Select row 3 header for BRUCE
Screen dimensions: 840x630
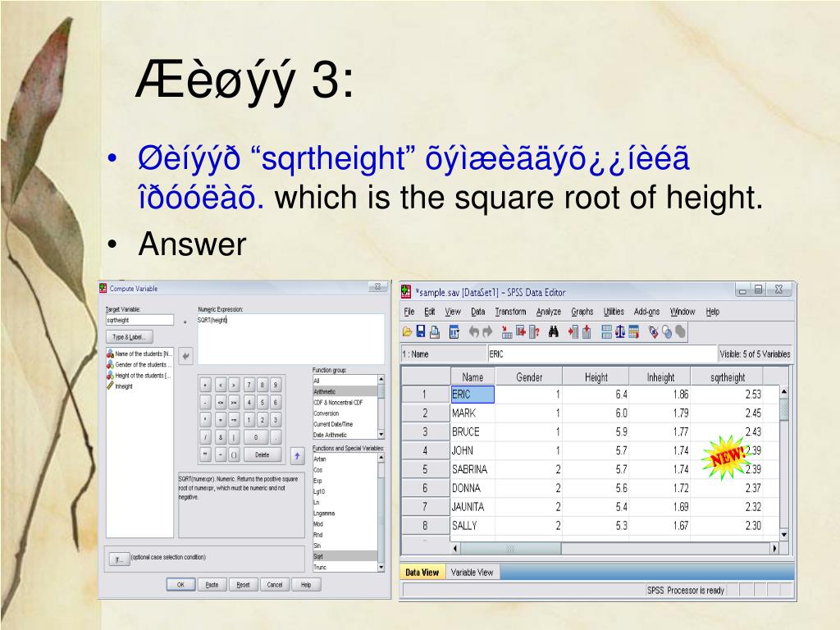coord(426,431)
